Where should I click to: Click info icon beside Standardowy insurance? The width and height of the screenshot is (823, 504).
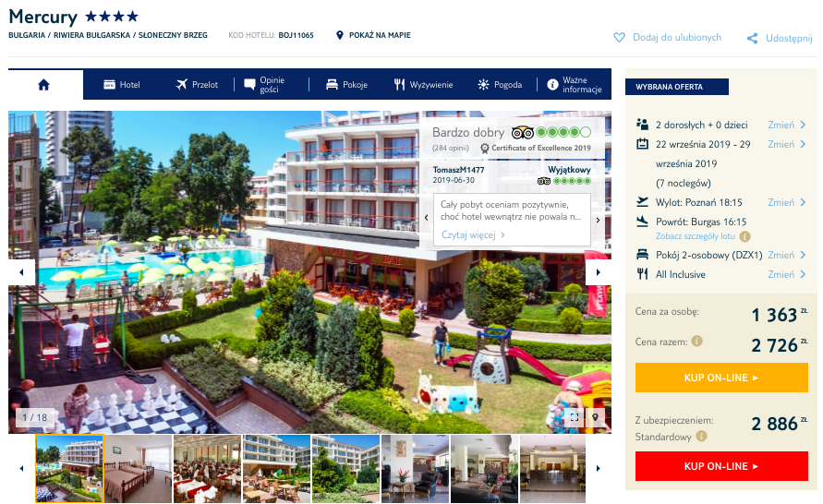701,437
